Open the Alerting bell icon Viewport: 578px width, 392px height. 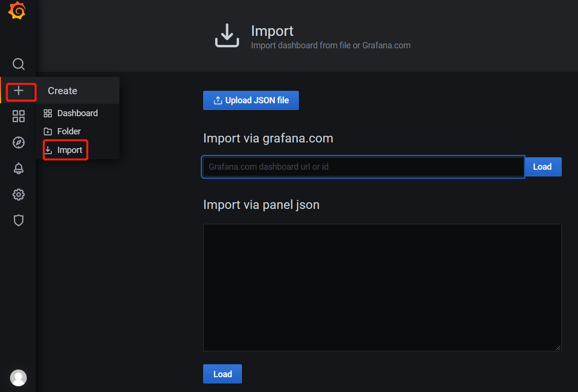coord(18,168)
